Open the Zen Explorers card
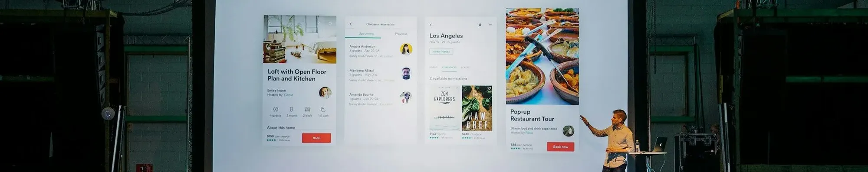This screenshot has width=868, height=172. tap(444, 108)
